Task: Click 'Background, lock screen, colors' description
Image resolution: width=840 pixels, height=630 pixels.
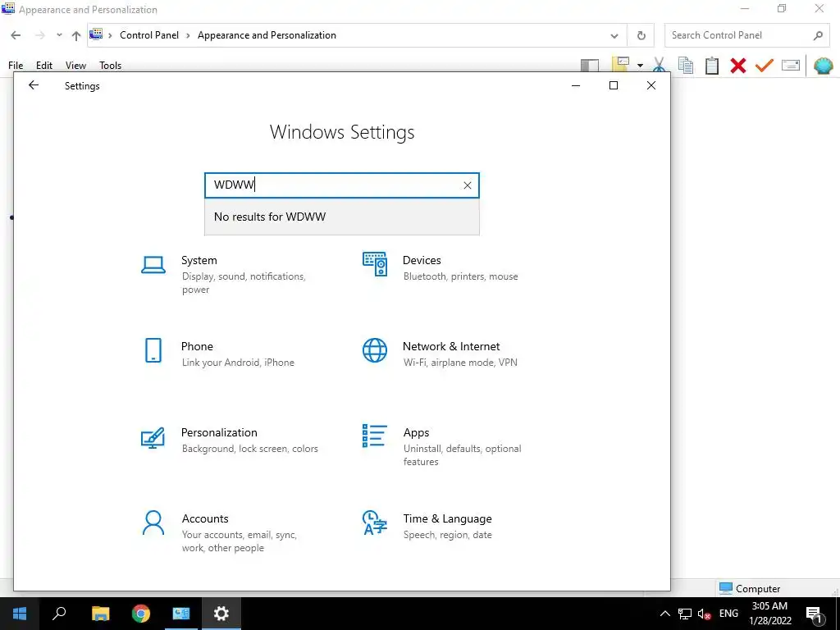Action: pos(249,449)
